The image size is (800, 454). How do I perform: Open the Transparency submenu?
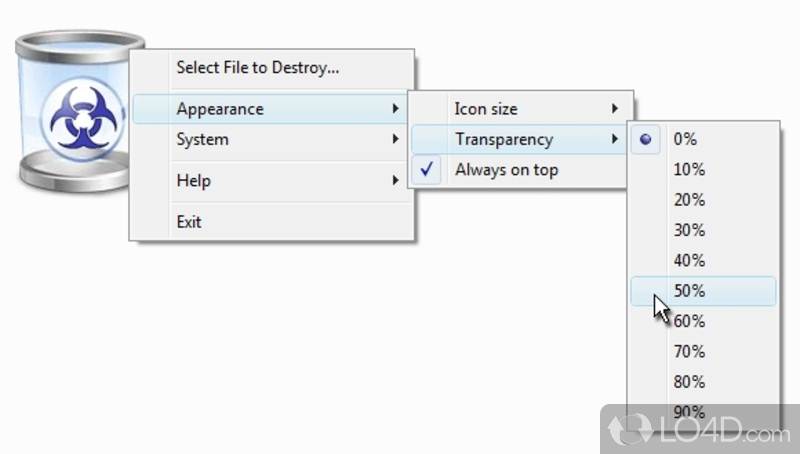[x=520, y=139]
